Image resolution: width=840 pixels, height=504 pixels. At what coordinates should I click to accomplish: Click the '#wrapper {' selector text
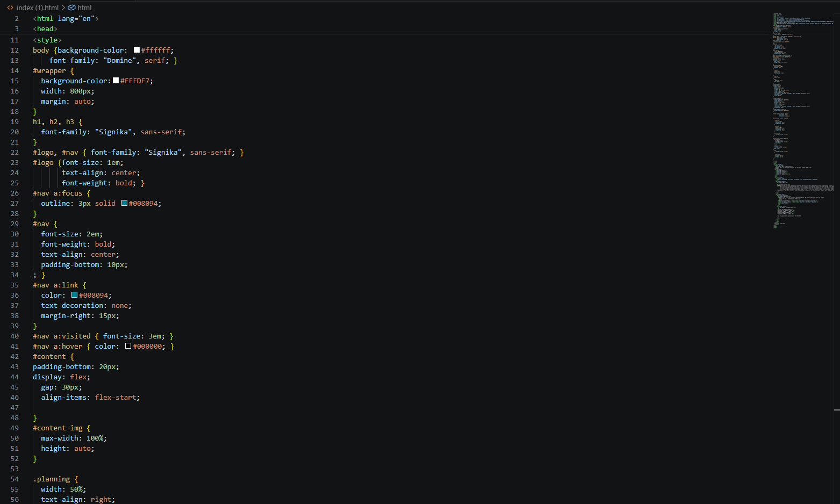pos(53,70)
